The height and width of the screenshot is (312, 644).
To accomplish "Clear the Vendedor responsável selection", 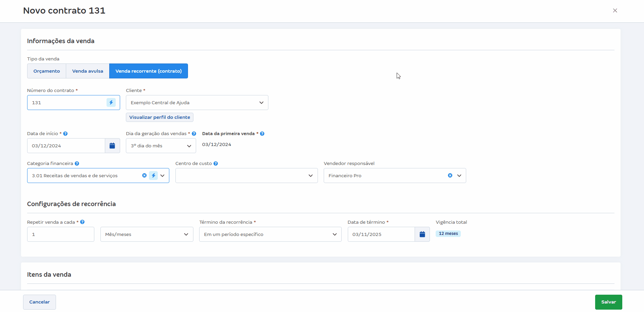I will 450,176.
